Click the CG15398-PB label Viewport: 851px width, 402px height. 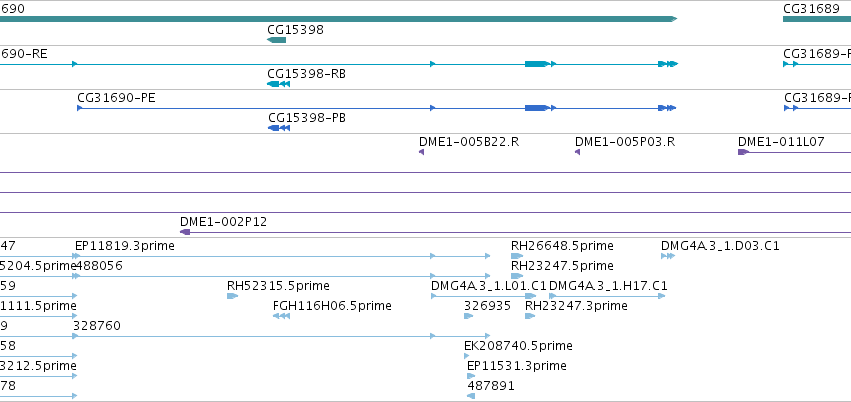click(x=307, y=118)
